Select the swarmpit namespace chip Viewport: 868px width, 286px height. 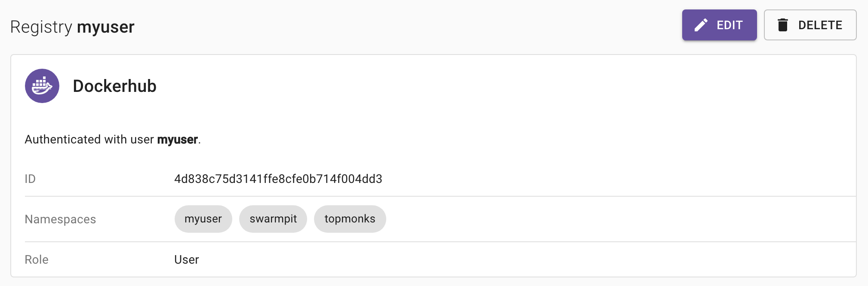273,219
